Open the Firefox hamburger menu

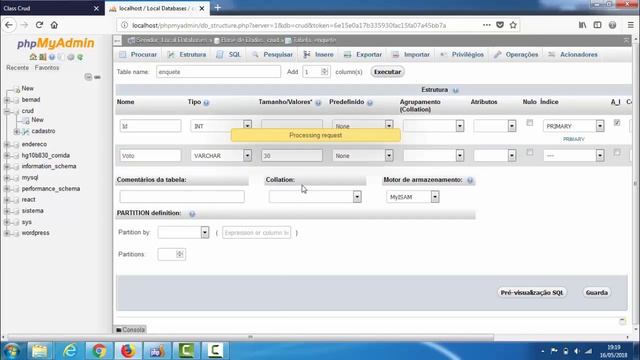[x=631, y=25]
